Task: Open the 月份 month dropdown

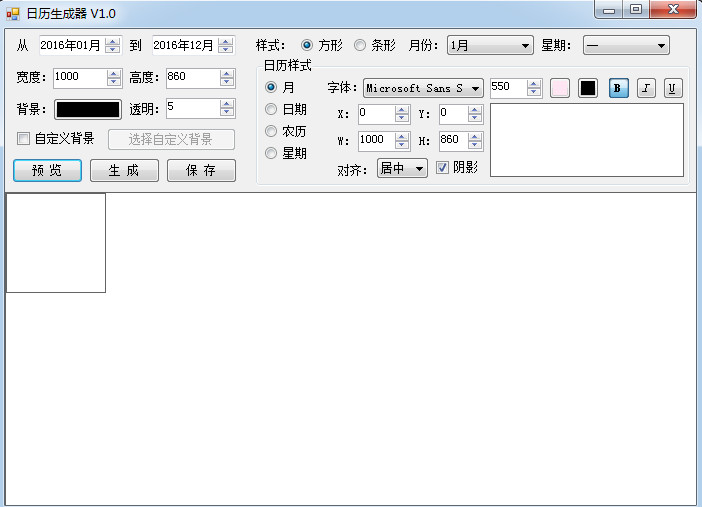Action: pos(490,45)
